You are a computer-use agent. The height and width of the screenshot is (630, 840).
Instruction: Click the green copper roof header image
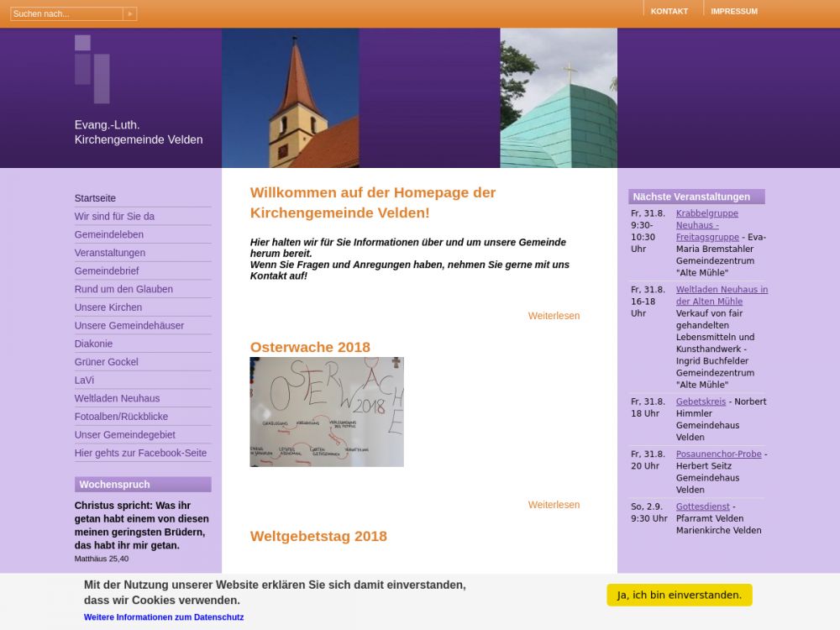(558, 98)
